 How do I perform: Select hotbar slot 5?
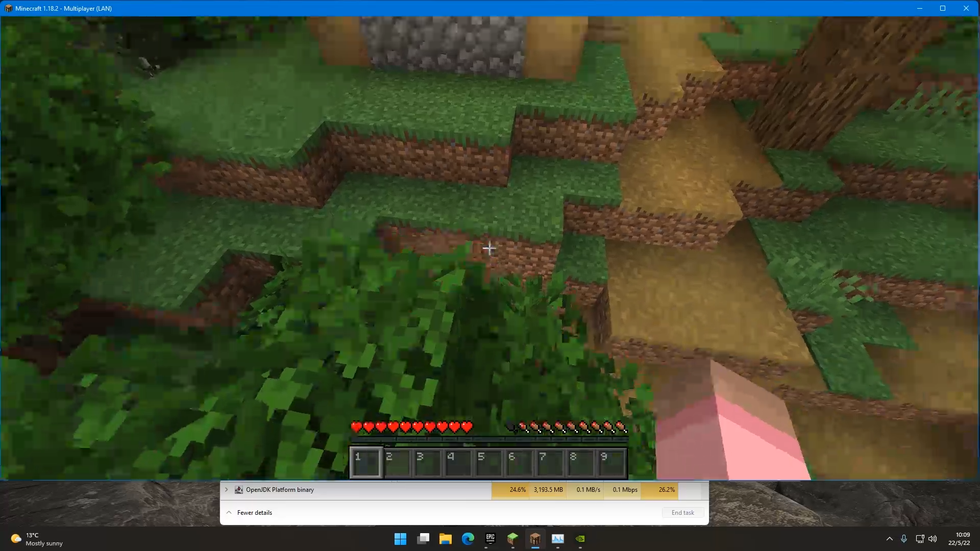(488, 463)
